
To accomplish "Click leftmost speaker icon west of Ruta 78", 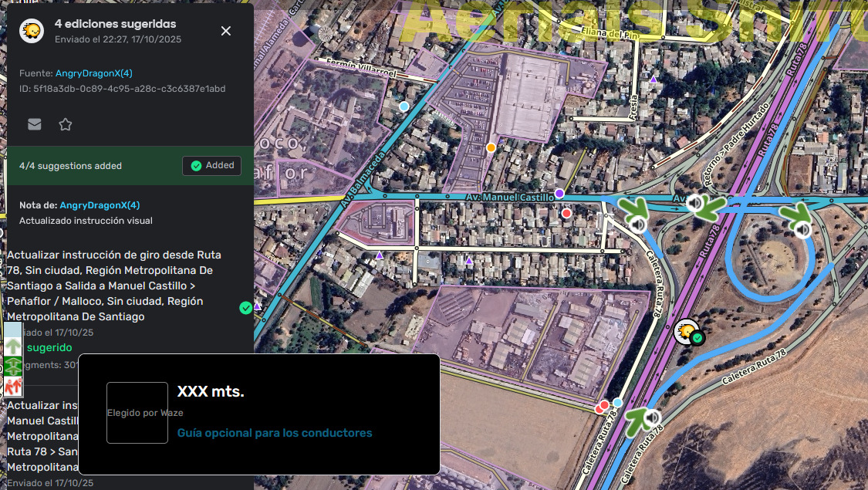I will click(x=637, y=225).
